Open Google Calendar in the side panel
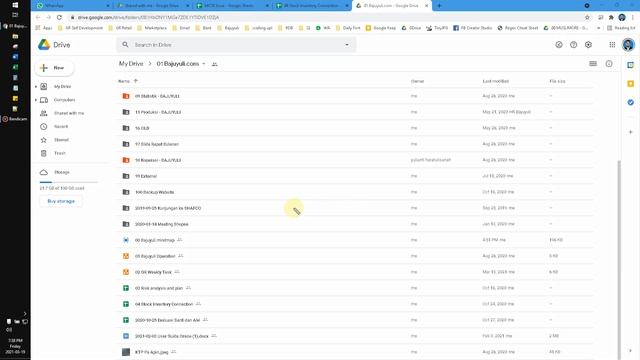The width and height of the screenshot is (640, 360). pyautogui.click(x=631, y=65)
